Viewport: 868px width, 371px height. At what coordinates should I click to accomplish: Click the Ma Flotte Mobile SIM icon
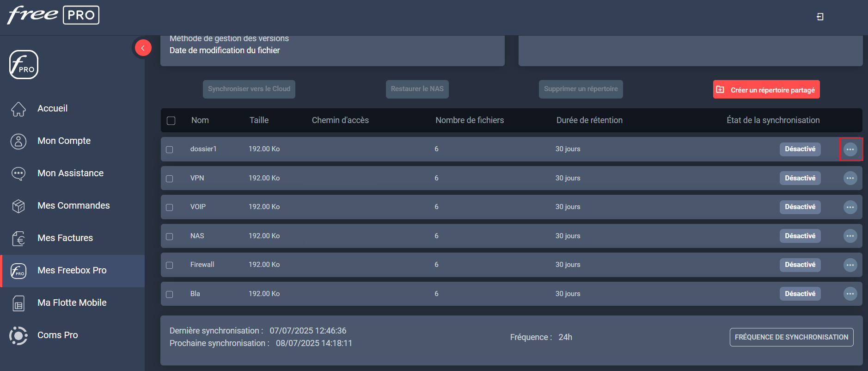18,303
